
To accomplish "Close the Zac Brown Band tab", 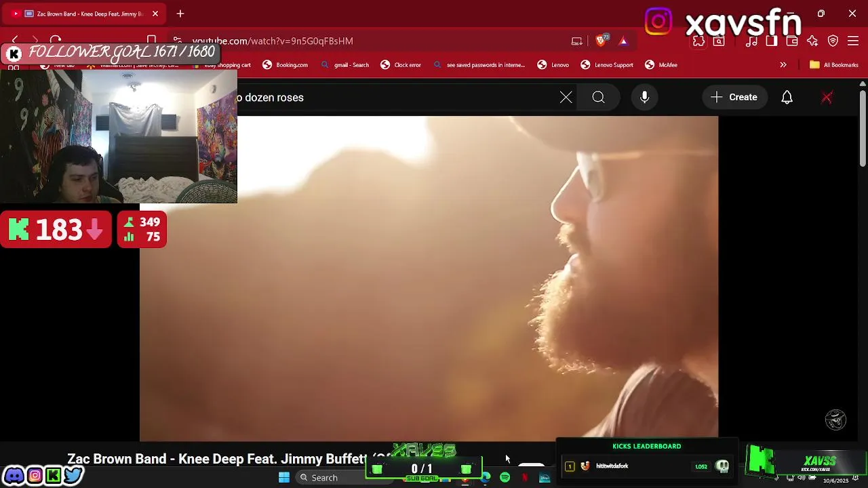I will click(155, 14).
